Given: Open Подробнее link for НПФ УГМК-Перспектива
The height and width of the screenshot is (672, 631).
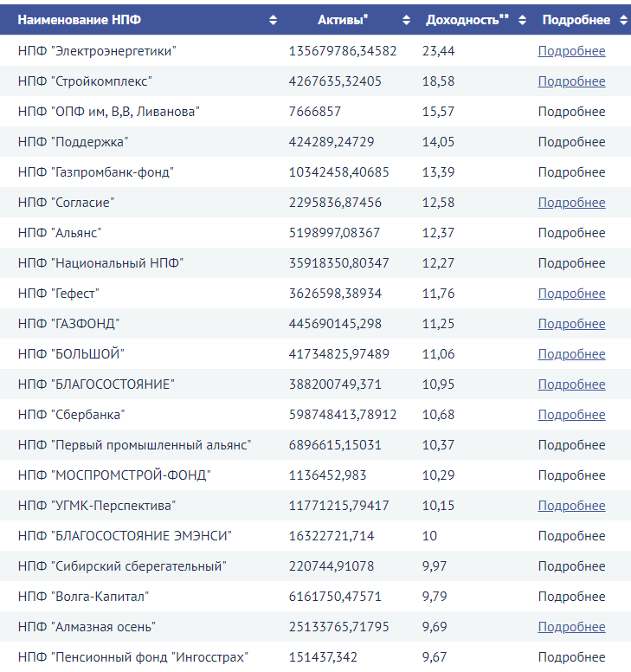Looking at the screenshot, I should tap(571, 506).
